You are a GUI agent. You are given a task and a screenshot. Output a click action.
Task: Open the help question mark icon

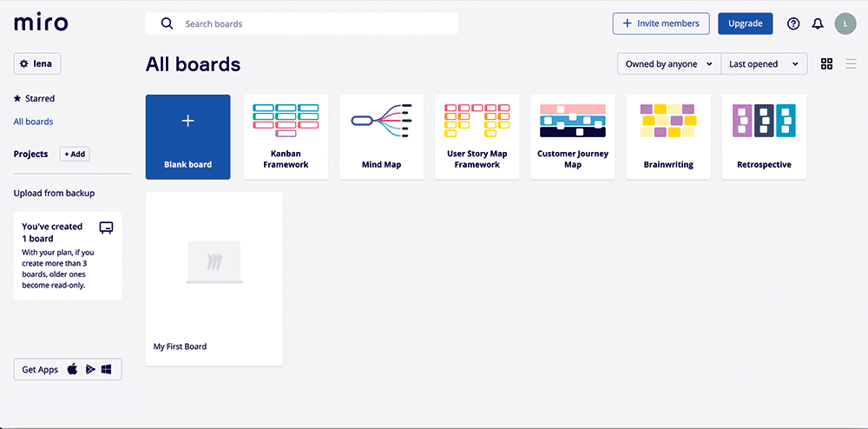point(793,24)
